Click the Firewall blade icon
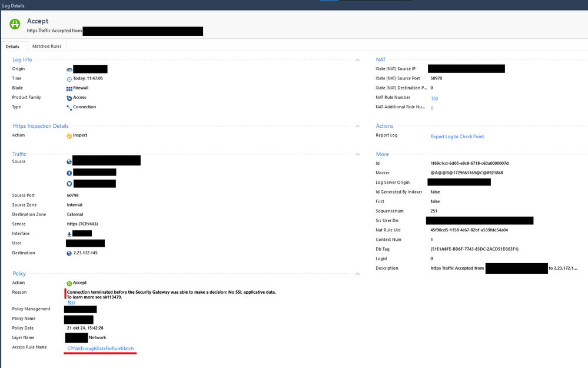This screenshot has height=368, width=588. pos(69,88)
